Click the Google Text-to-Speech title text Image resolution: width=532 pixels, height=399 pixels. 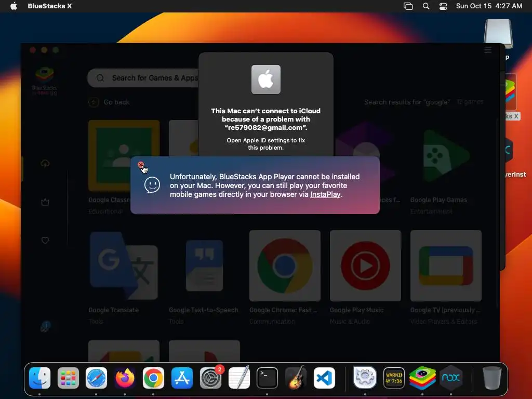204,310
